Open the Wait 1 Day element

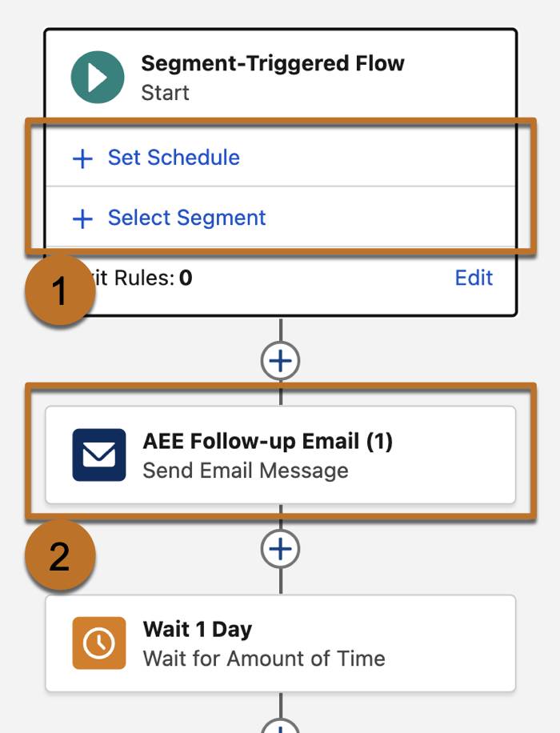pyautogui.click(x=280, y=643)
